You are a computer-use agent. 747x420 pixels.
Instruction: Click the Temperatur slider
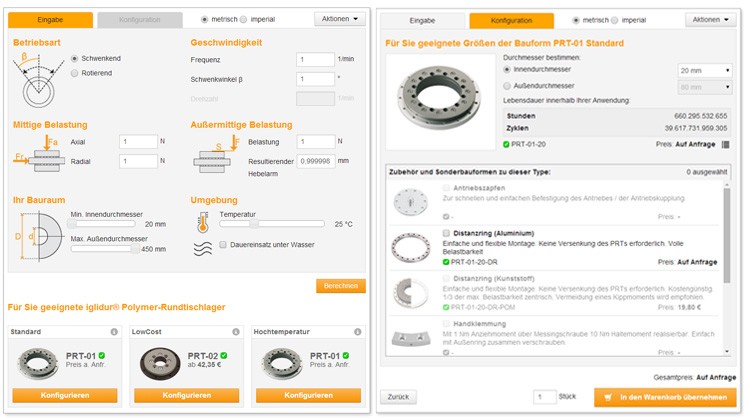(x=272, y=224)
